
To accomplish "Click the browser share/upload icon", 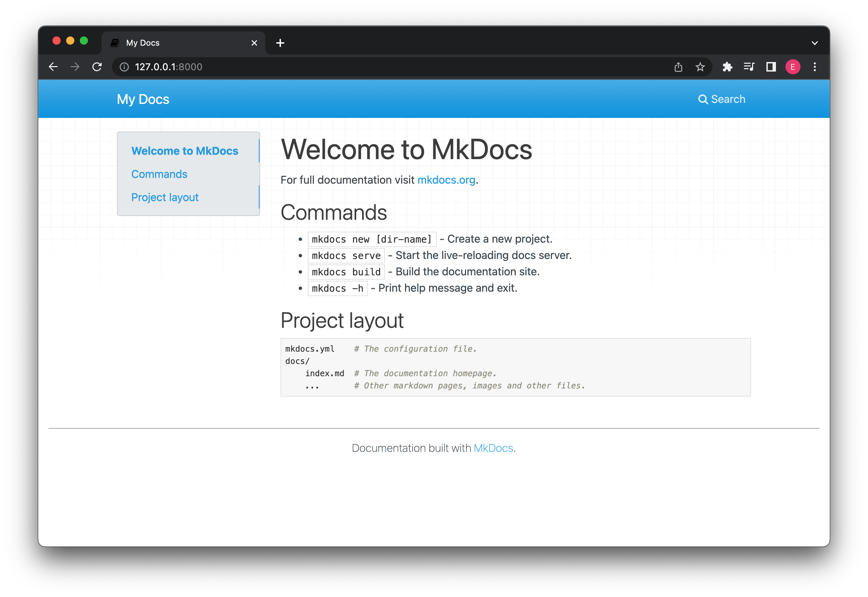I will [x=678, y=66].
